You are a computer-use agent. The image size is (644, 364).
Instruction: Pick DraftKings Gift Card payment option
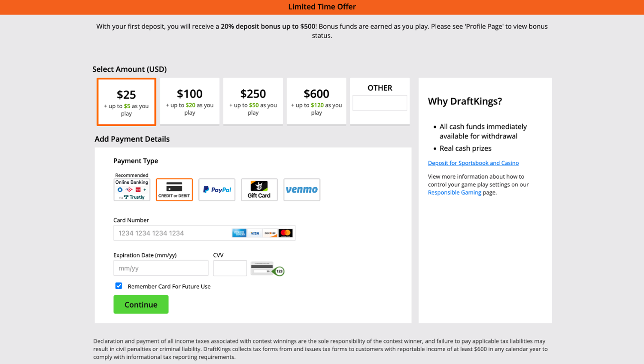(x=259, y=190)
